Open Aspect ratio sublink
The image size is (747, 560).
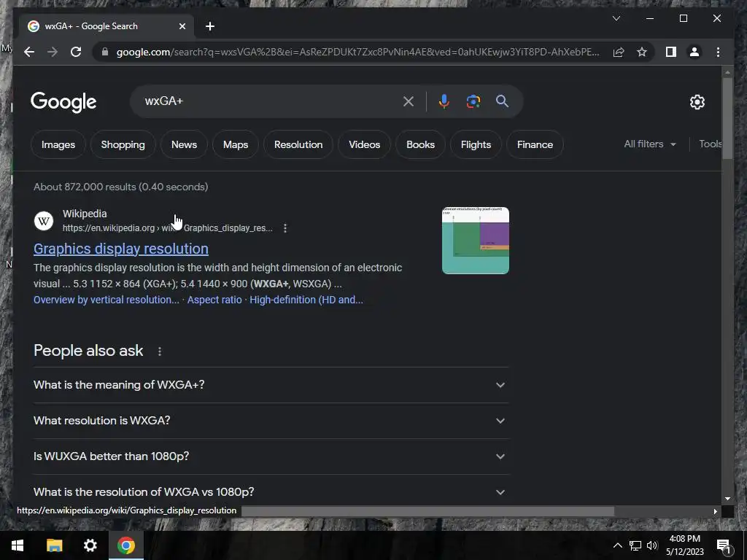[214, 300]
